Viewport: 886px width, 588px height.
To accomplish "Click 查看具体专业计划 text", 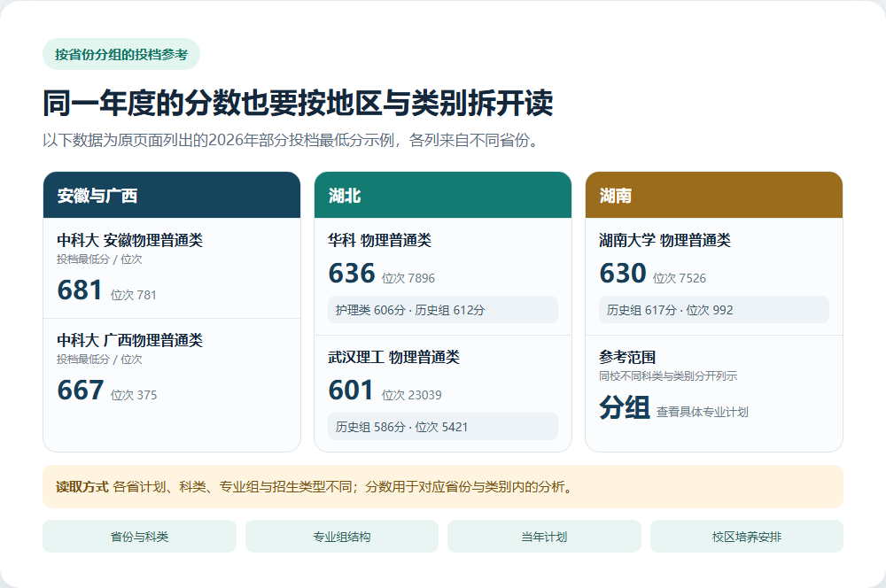I will coord(703,412).
